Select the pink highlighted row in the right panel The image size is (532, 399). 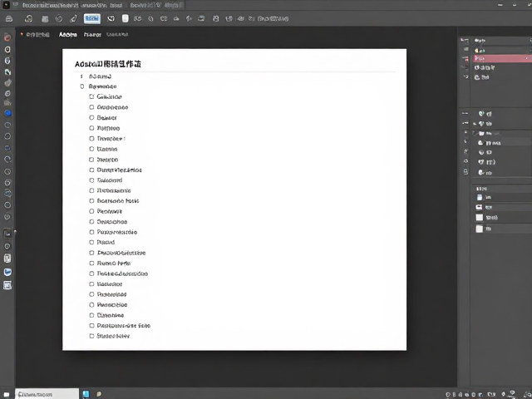click(x=501, y=58)
